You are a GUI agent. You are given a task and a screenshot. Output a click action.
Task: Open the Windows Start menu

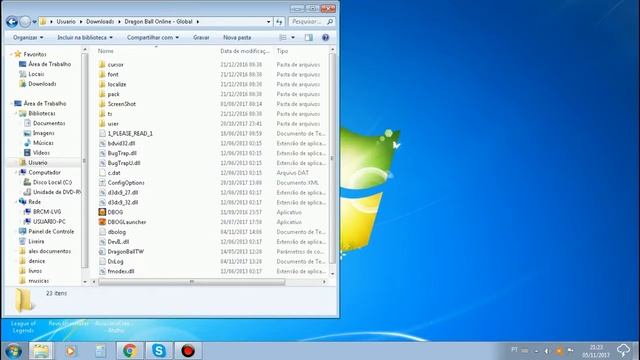coord(14,351)
